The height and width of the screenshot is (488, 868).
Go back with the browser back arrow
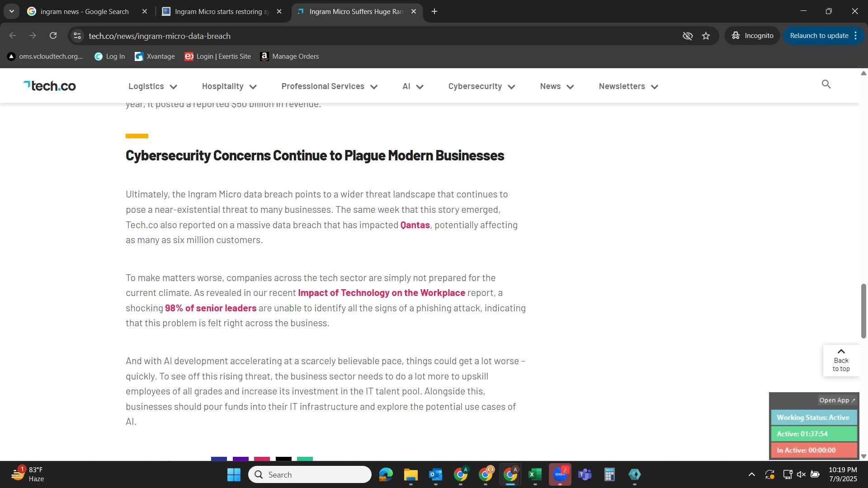click(x=12, y=36)
